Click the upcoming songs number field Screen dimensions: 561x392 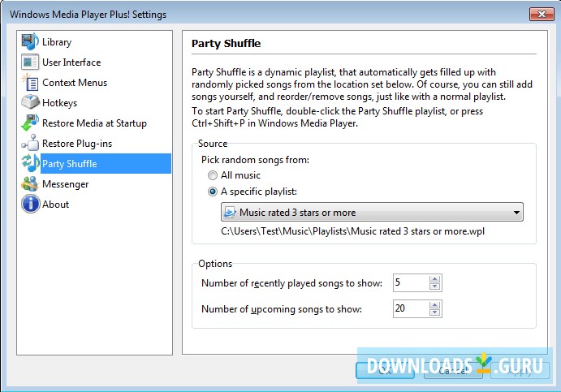tap(411, 308)
